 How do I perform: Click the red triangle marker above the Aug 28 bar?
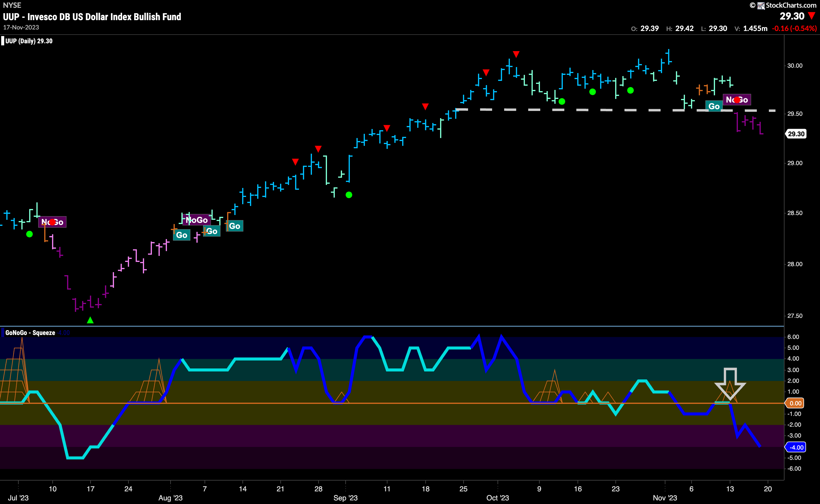(318, 148)
